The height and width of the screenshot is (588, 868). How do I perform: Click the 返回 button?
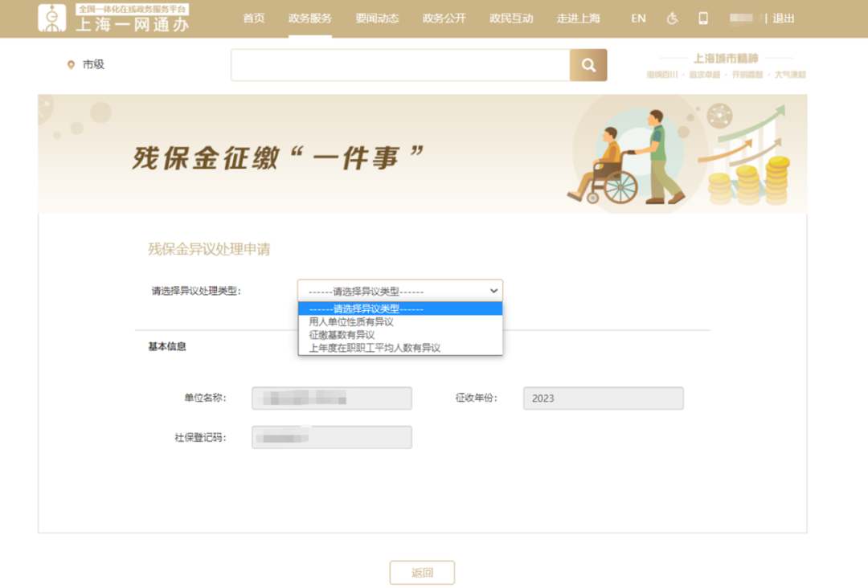pyautogui.click(x=423, y=573)
